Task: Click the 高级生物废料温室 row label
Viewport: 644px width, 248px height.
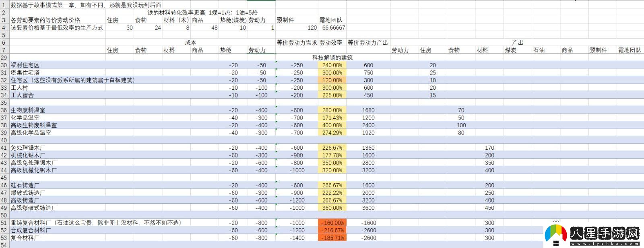Action: click(x=34, y=125)
